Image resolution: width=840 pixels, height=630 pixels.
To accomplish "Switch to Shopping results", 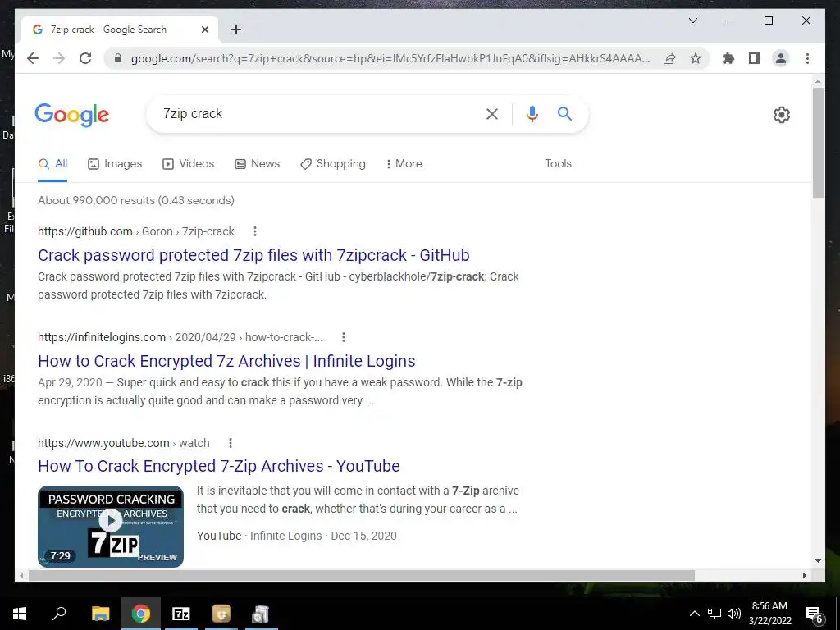I will point(333,163).
